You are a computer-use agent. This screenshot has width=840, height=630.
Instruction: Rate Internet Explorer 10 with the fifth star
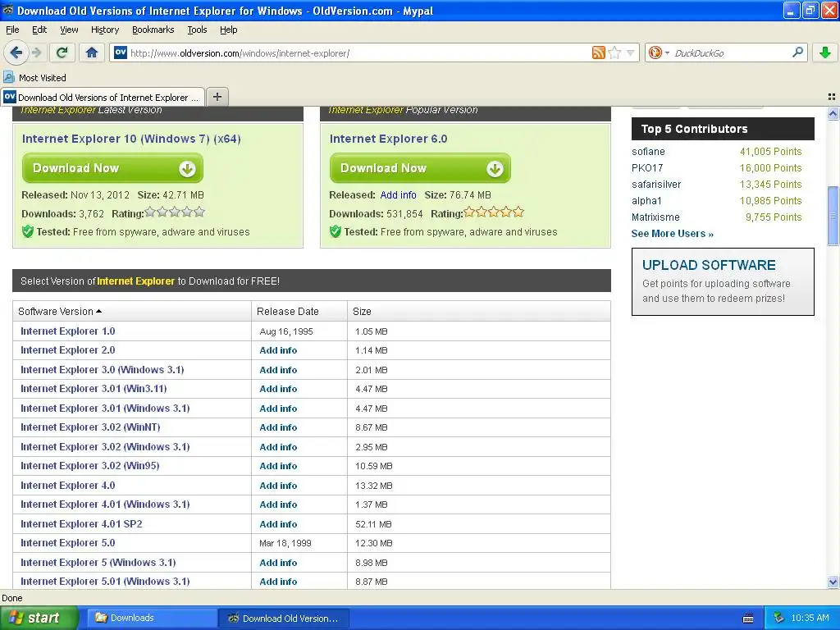[199, 212]
